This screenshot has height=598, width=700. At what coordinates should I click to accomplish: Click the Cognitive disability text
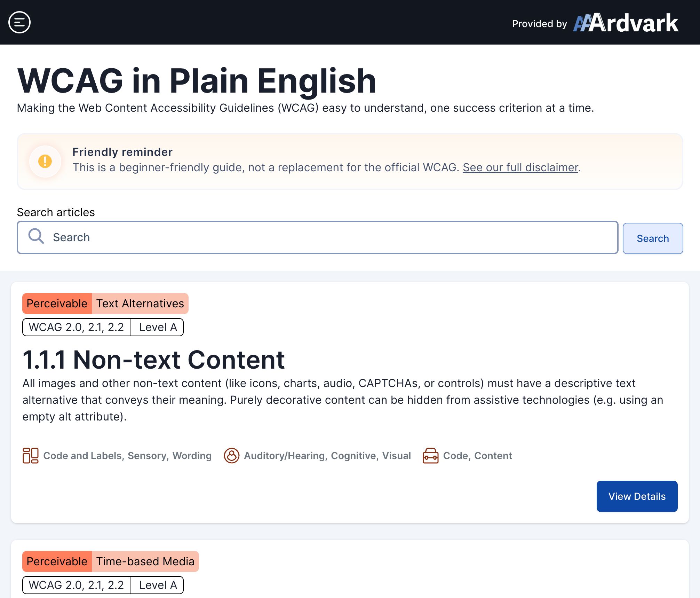(354, 456)
